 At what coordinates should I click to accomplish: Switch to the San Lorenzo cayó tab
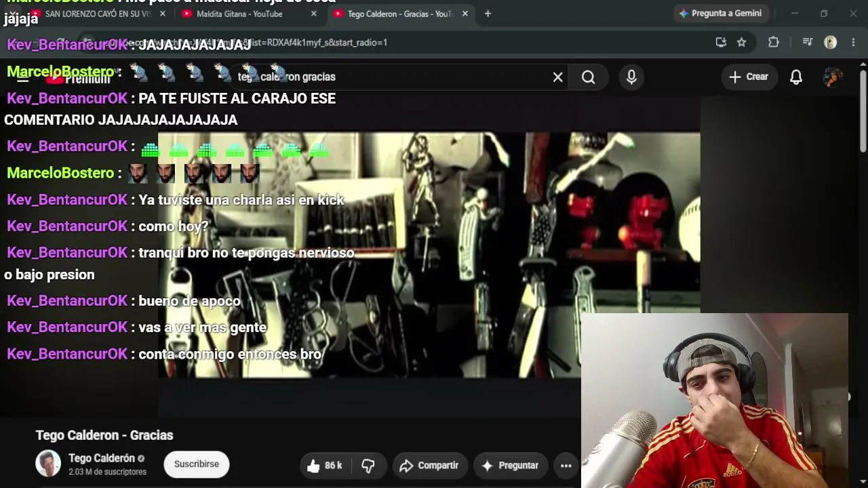point(98,14)
